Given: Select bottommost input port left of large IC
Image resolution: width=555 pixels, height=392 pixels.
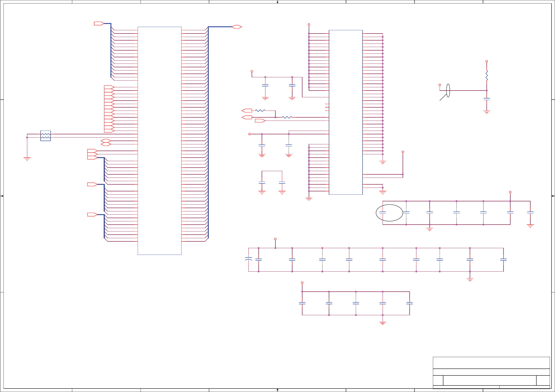Looking at the screenshot, I should [92, 214].
